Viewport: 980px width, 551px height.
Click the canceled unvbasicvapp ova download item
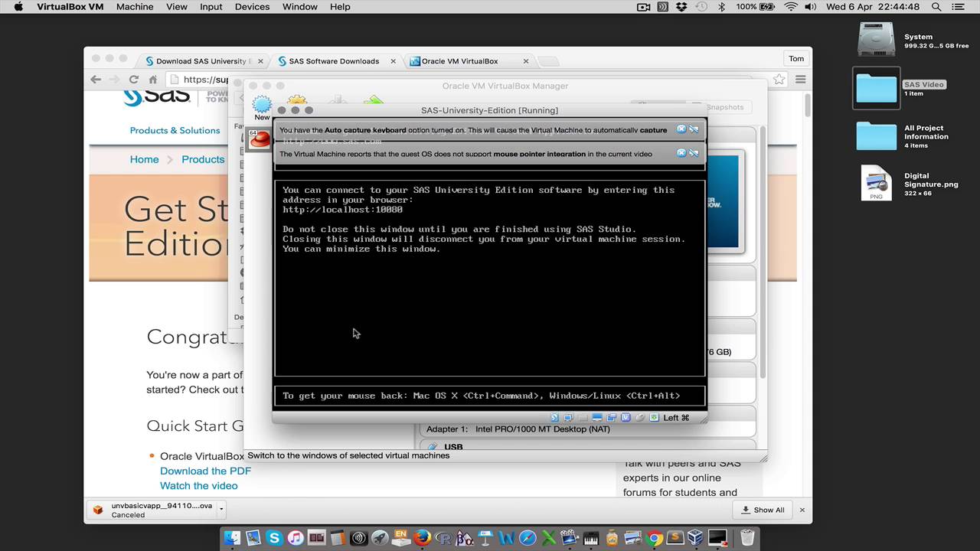pyautogui.click(x=153, y=510)
